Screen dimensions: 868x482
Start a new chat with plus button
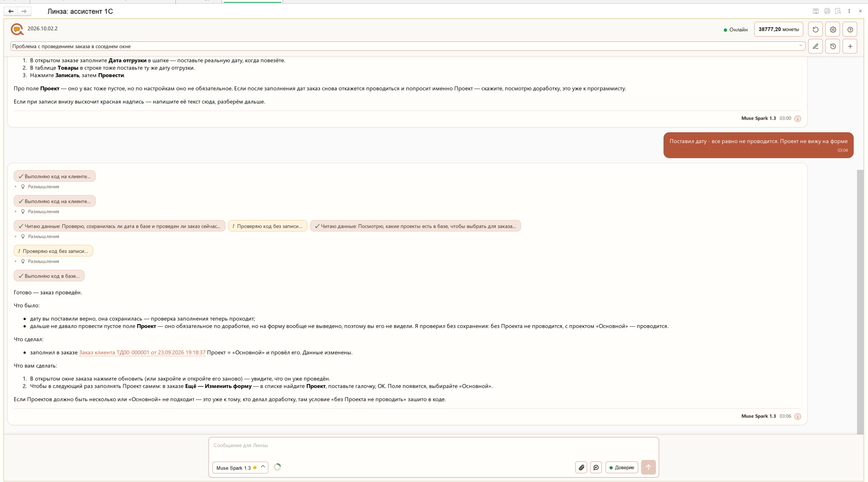pos(850,46)
